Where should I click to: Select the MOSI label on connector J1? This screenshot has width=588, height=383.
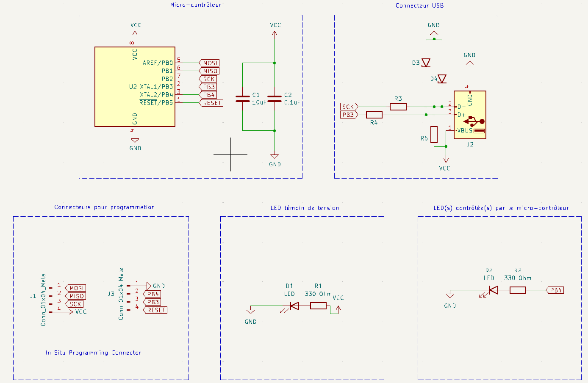[x=77, y=288]
